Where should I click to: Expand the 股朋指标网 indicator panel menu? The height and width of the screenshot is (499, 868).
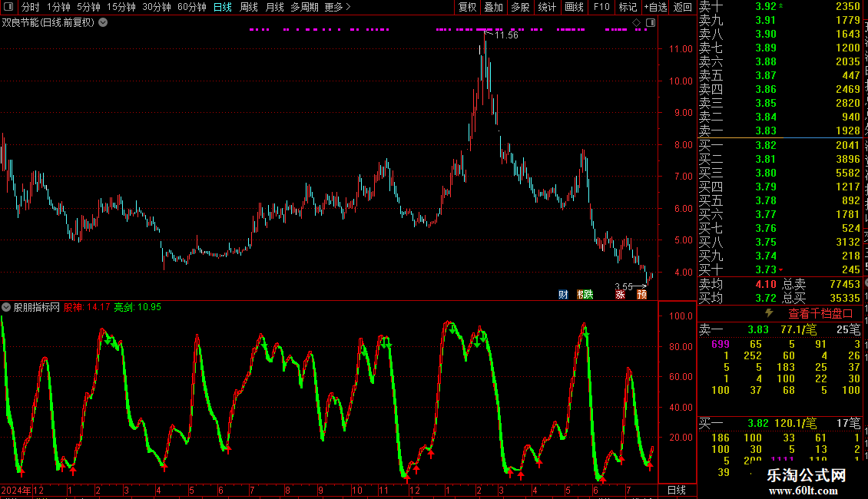(6, 307)
